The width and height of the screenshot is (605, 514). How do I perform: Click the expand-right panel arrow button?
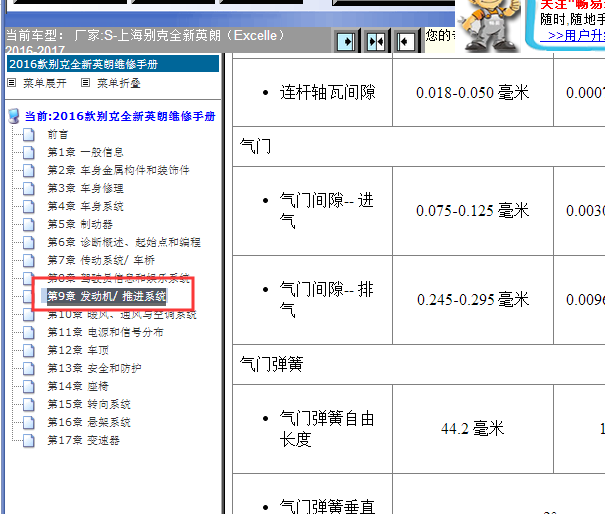pyautogui.click(x=346, y=41)
